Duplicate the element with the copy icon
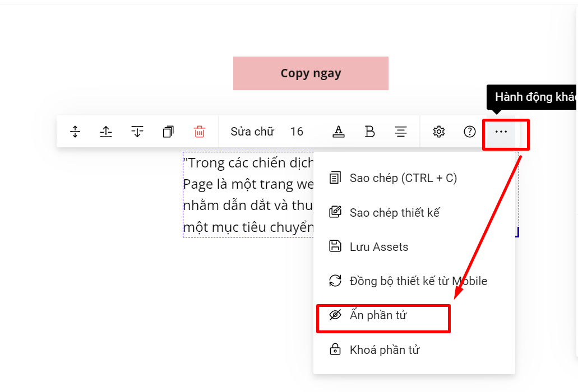Image resolution: width=578 pixels, height=392 pixels. click(168, 132)
